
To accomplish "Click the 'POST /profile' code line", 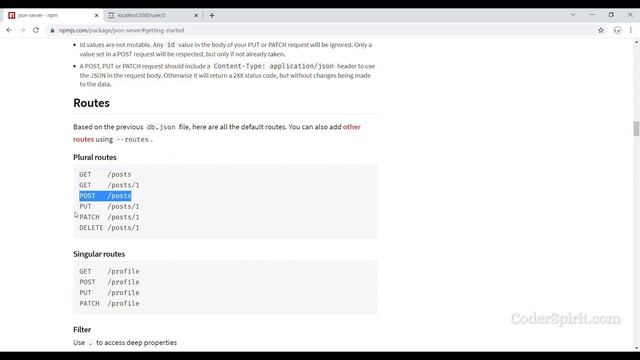I will click(109, 282).
